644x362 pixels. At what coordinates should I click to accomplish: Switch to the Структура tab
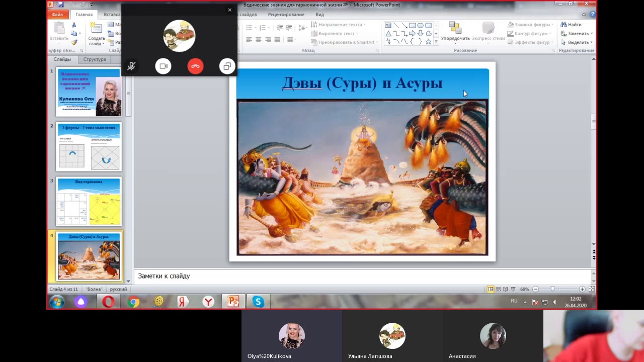95,59
